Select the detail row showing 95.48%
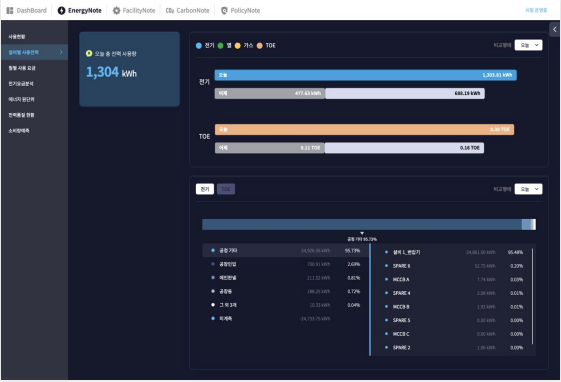The width and height of the screenshot is (561, 382). [454, 252]
